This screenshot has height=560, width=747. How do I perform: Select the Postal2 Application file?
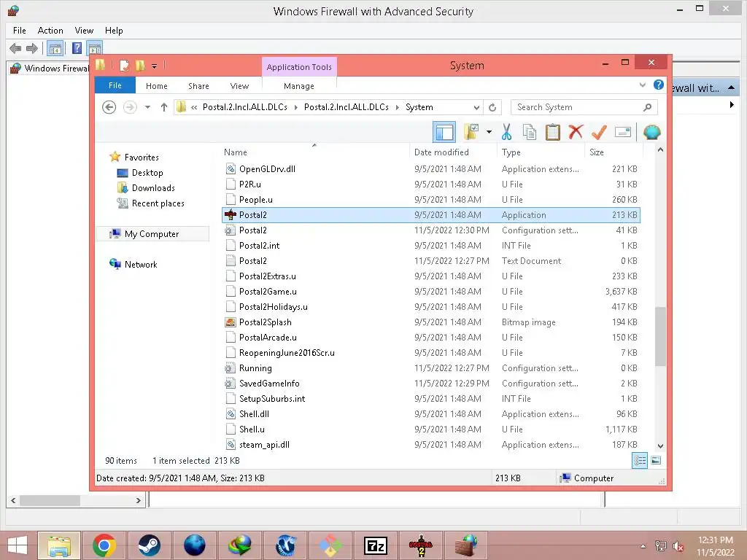click(430, 215)
